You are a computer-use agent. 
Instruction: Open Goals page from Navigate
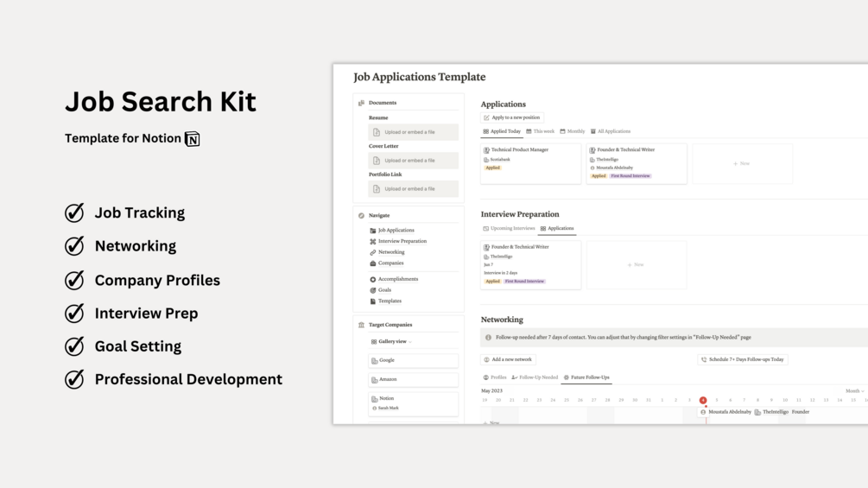[384, 290]
